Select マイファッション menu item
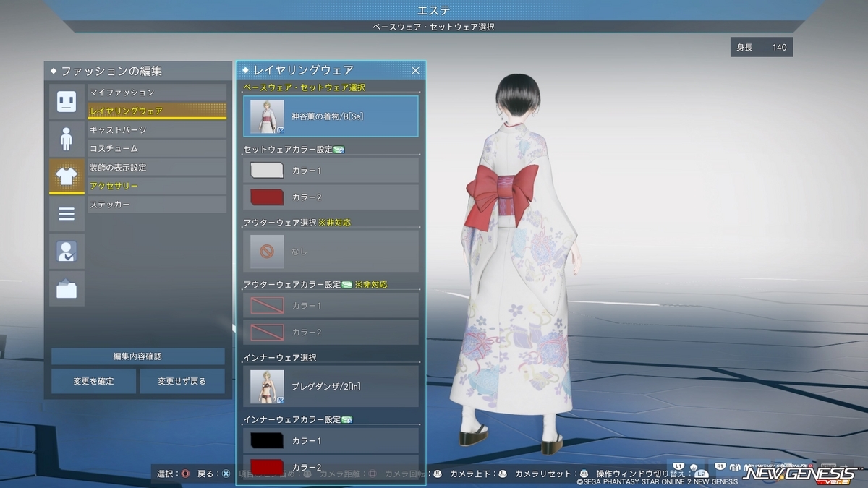 [157, 93]
